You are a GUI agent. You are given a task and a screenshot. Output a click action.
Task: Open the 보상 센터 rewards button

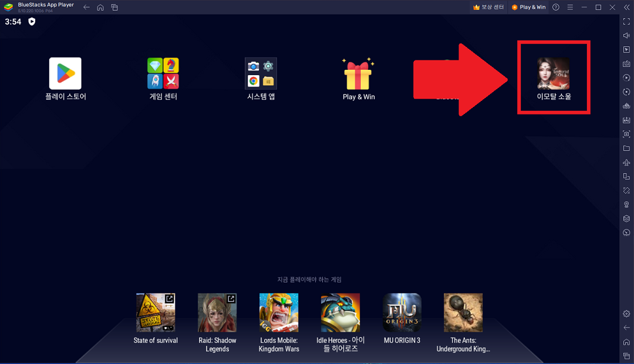(x=488, y=7)
